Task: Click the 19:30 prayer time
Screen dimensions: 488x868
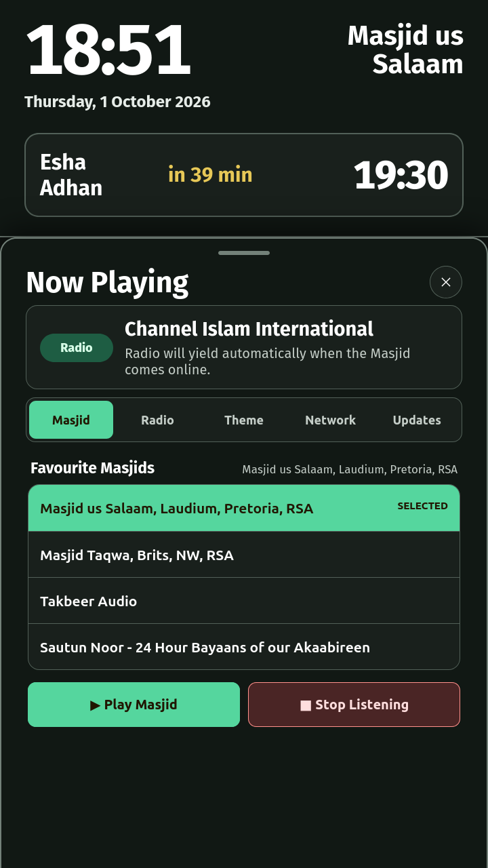Action: [x=401, y=175]
